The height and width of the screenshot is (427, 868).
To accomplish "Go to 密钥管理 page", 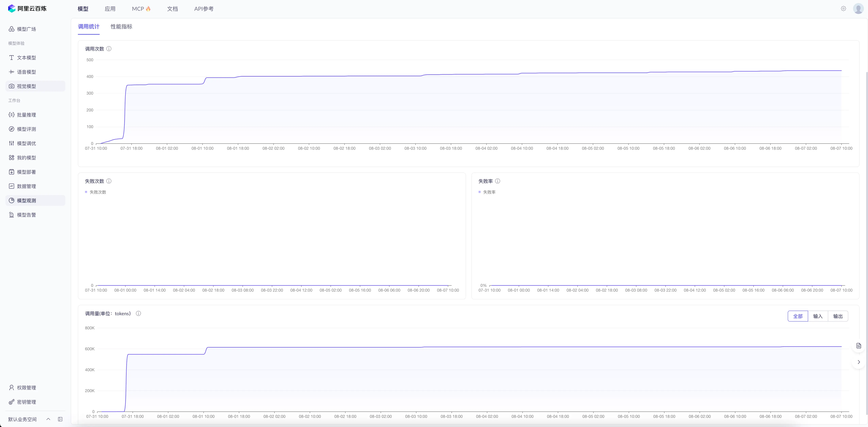I will (x=35, y=402).
